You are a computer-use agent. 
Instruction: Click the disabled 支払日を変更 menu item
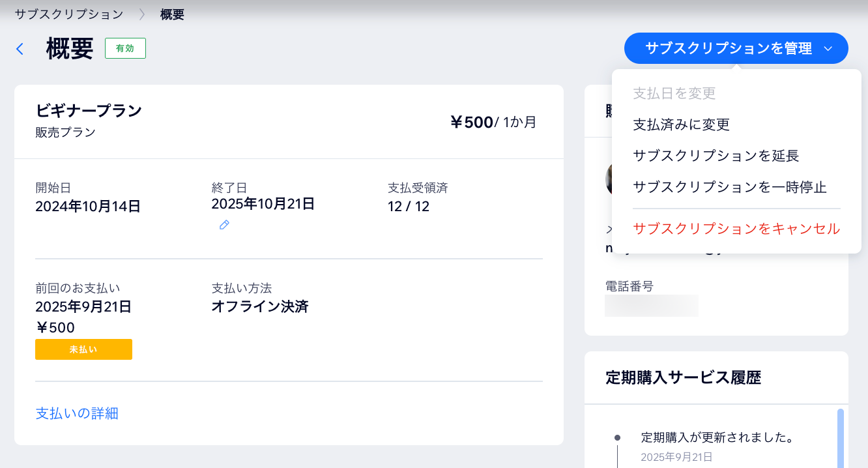pyautogui.click(x=674, y=94)
